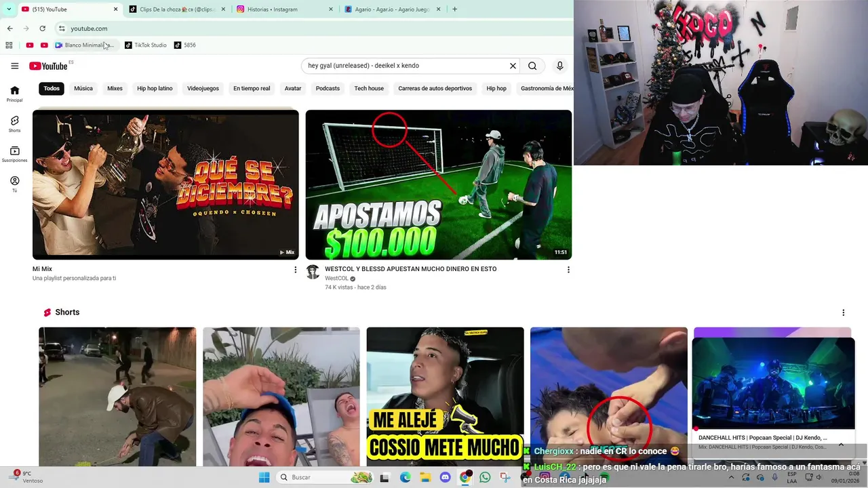Select the Hip hop latino chip
The width and height of the screenshot is (868, 488).
coord(155,88)
